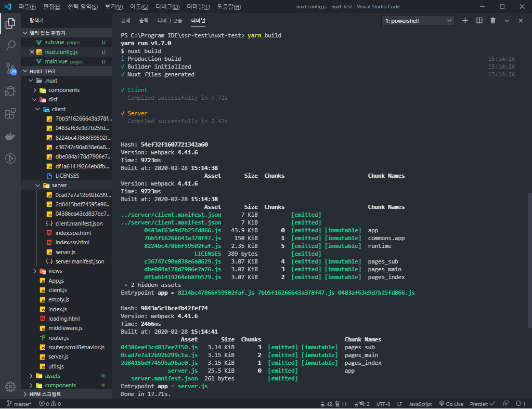Collapse the server folder
This screenshot has height=409, width=532.
[37, 185]
